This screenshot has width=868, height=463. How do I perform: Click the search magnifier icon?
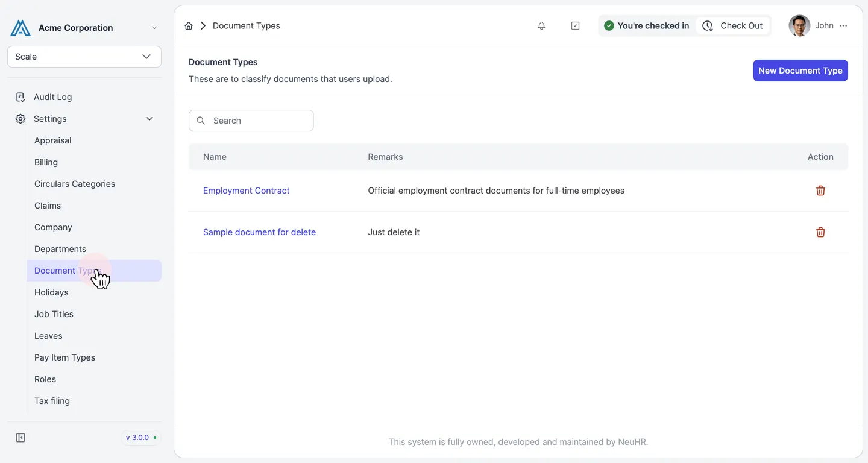tap(201, 121)
